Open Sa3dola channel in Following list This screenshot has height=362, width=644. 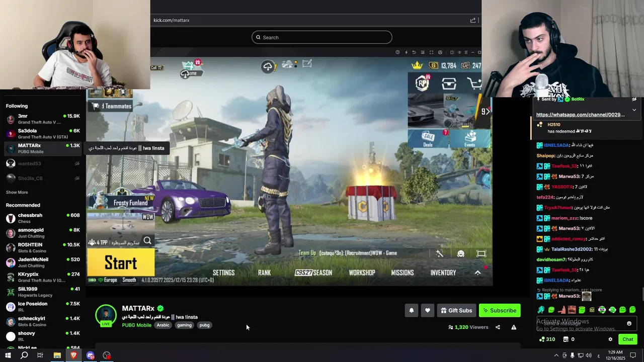click(x=43, y=134)
